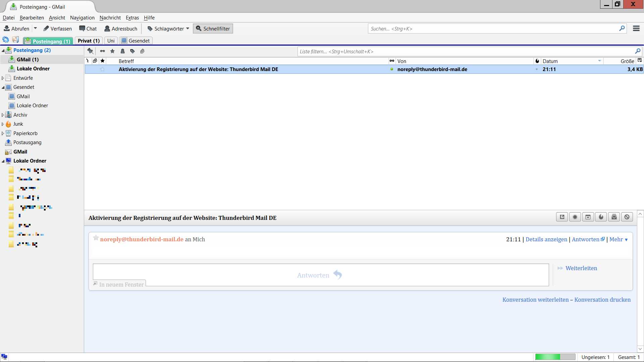This screenshot has height=362, width=644.
Task: Toggle the starred messages quick filter
Action: (x=112, y=51)
